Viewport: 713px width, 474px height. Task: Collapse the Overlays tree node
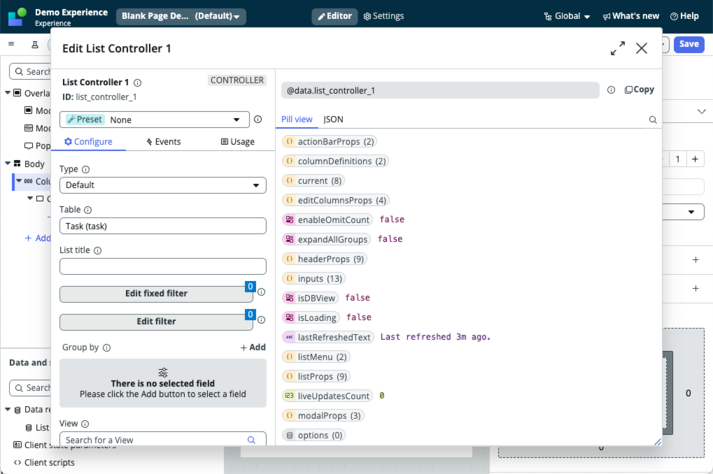[x=8, y=93]
